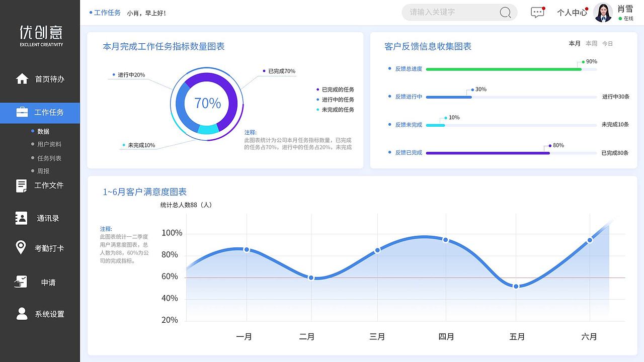Click the 已完成80条 count text
Viewport: 644px width, 362px height.
tap(615, 153)
